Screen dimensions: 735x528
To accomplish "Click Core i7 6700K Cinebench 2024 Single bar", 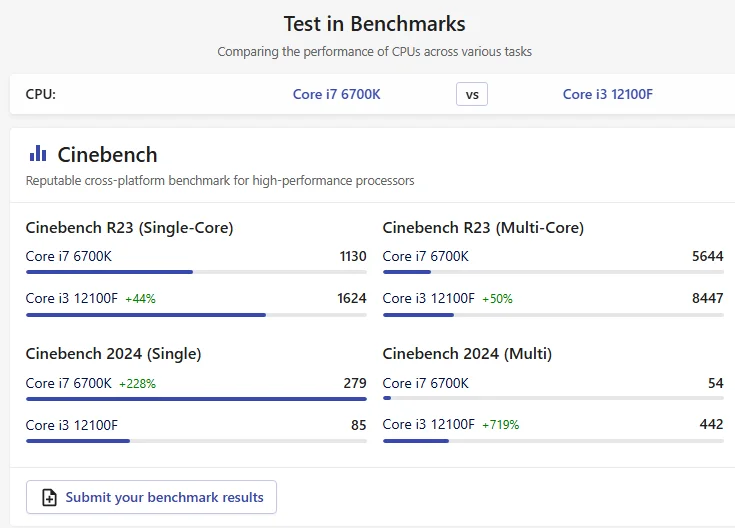I will 196,399.
